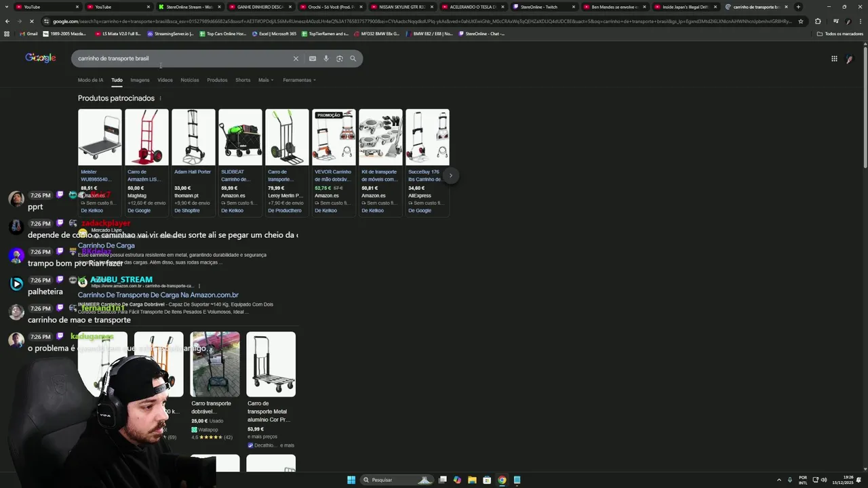Open 1989-2005 Mazda bookmark
The image size is (868, 488).
[x=66, y=33]
